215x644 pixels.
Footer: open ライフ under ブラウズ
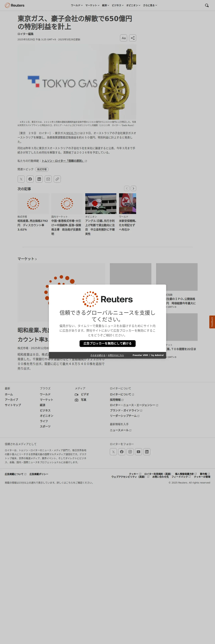44,421
